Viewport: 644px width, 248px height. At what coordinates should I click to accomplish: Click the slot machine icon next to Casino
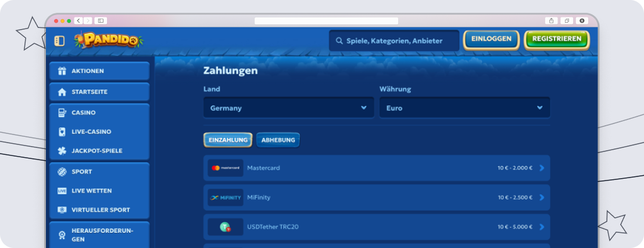click(x=62, y=113)
